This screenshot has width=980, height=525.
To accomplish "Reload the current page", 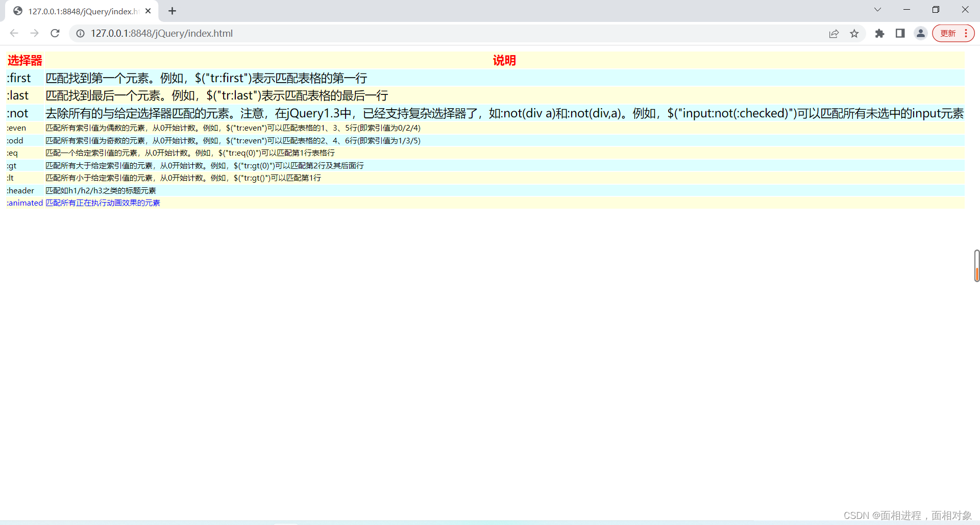I will coord(55,33).
